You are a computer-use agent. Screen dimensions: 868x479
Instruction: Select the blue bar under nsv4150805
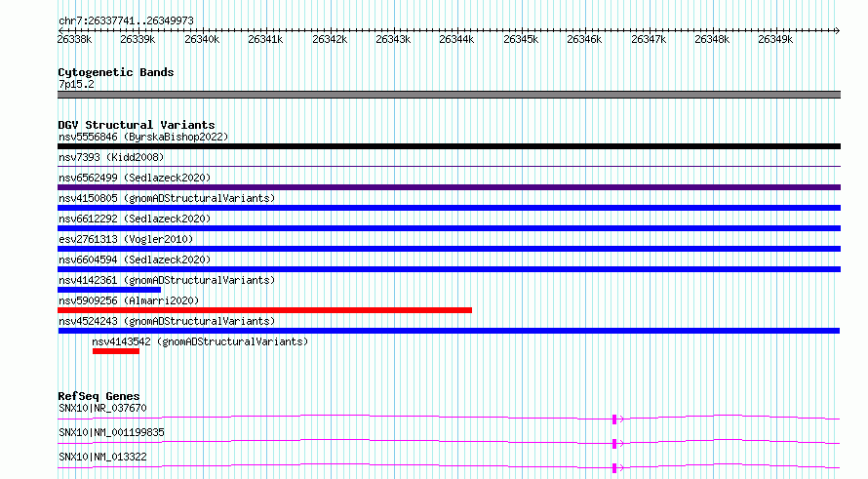(449, 208)
